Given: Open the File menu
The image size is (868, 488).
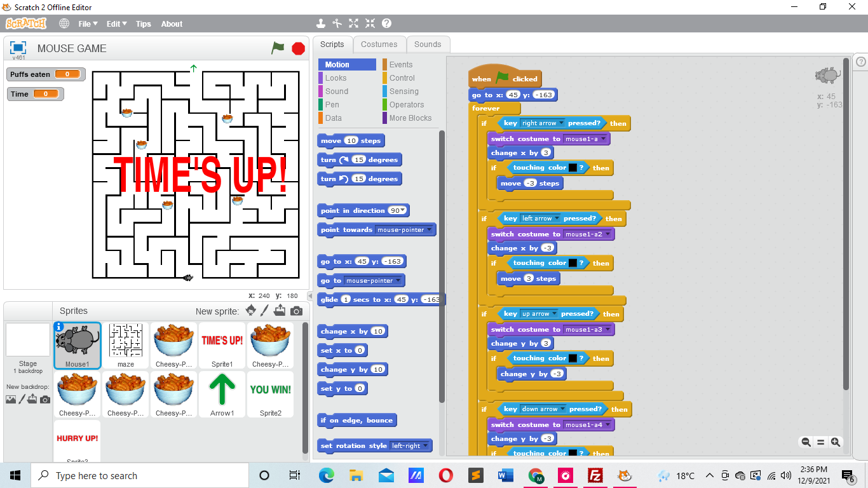Looking at the screenshot, I should (x=88, y=24).
